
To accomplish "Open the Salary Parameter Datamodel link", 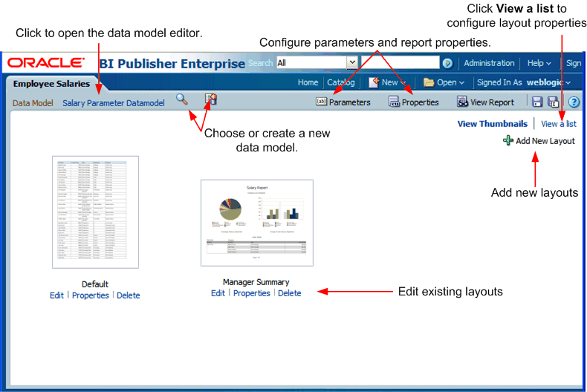I will tap(114, 103).
